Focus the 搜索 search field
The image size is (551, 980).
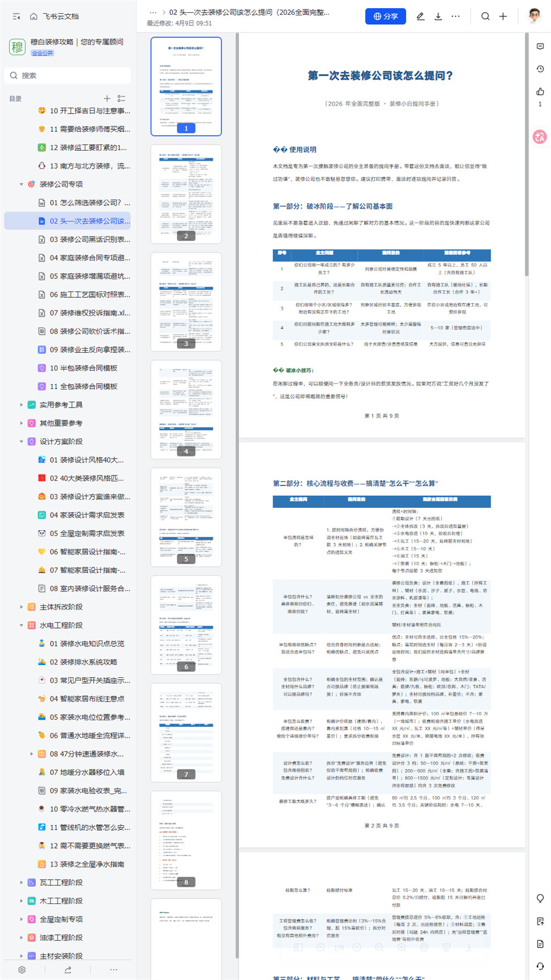click(68, 76)
